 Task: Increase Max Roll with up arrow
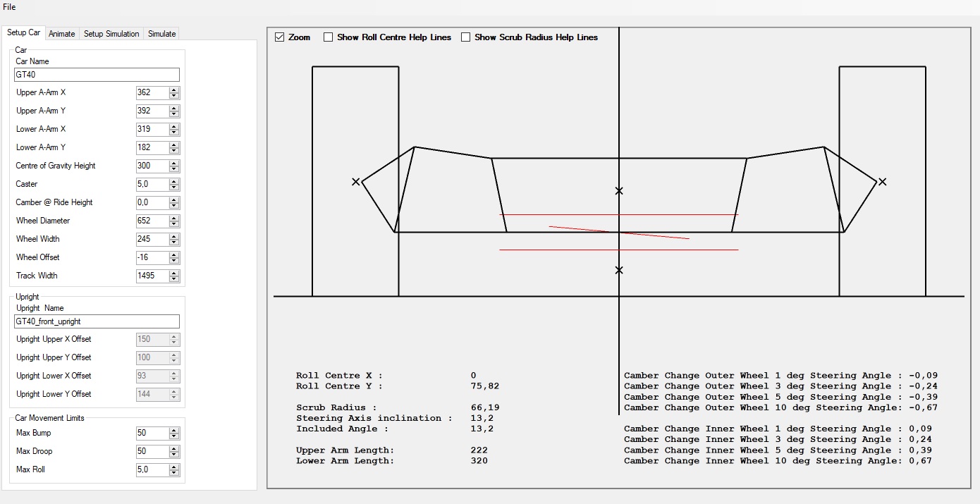[x=174, y=467]
